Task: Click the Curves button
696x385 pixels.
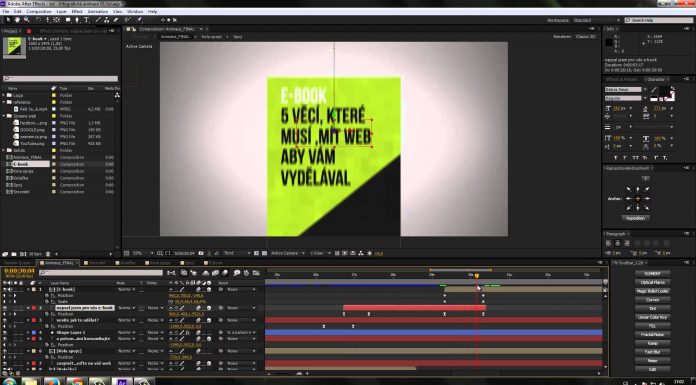Action: (652, 300)
